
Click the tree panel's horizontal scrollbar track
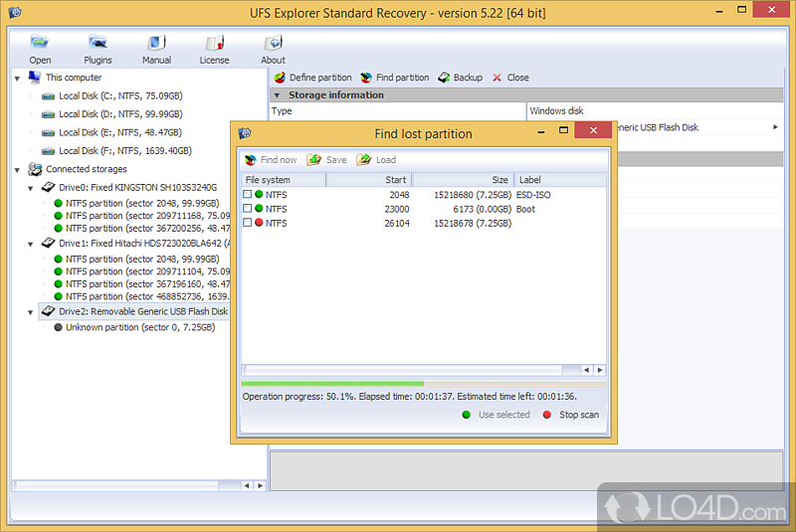point(126,486)
